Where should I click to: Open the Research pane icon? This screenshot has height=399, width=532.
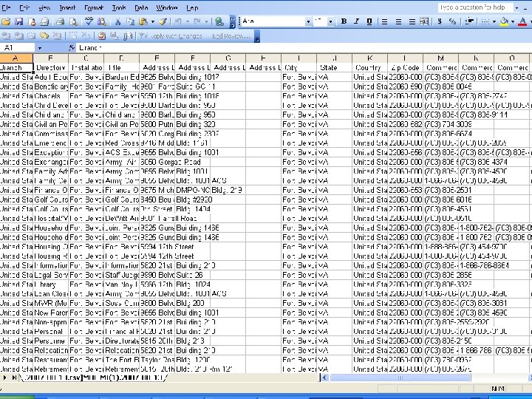101,22
